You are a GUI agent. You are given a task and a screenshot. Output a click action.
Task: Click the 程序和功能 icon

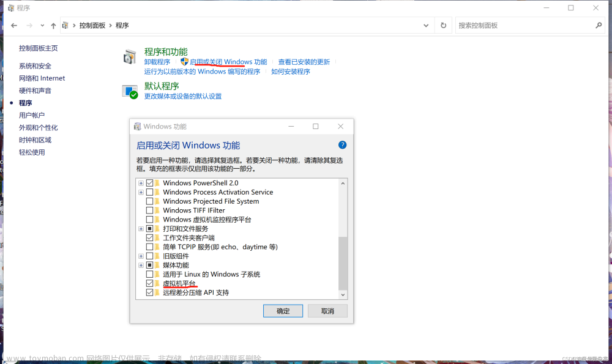(130, 57)
